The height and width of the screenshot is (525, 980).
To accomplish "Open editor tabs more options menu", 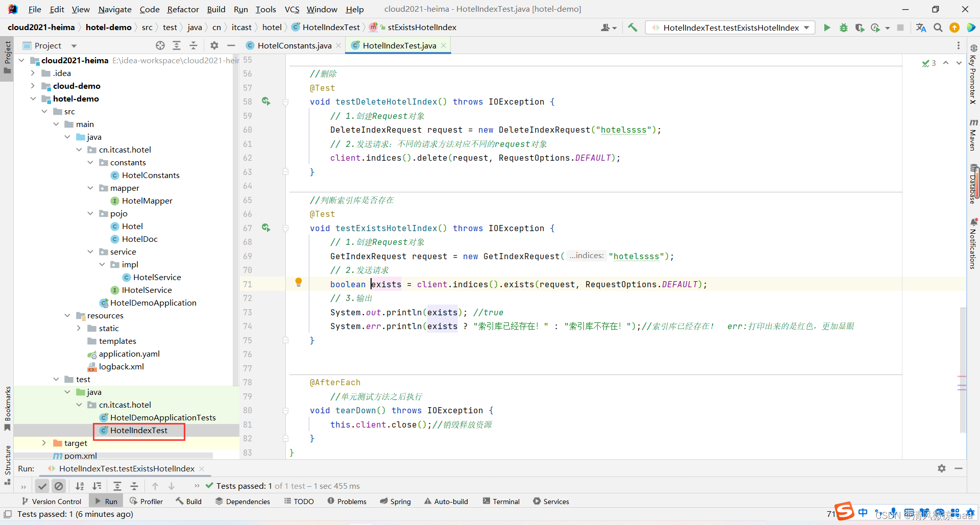I will coord(959,45).
